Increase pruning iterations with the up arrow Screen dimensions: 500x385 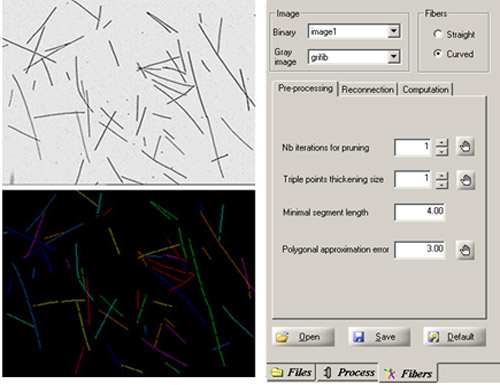tap(442, 143)
